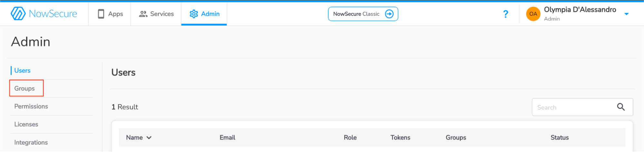Select Licenses in the sidebar

[x=26, y=124]
